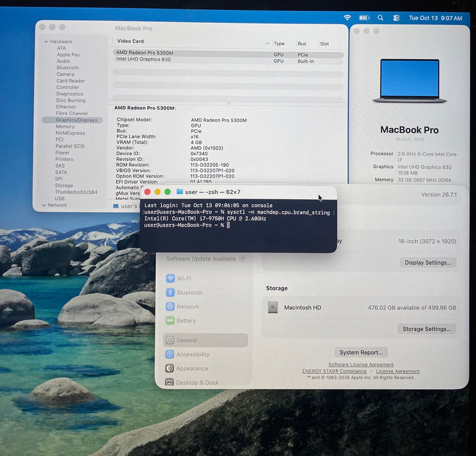Image resolution: width=476 pixels, height=456 pixels.
Task: Select SAS in Hardware tree
Action: click(60, 166)
